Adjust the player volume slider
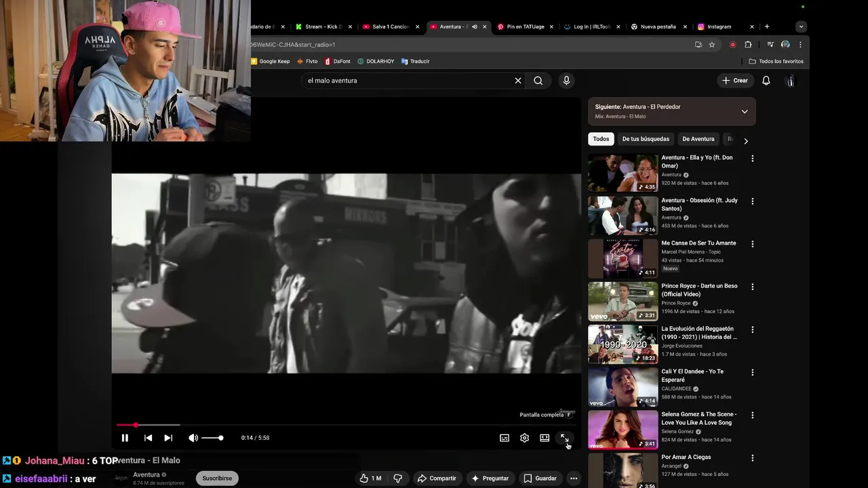This screenshot has height=488, width=868. (212, 438)
